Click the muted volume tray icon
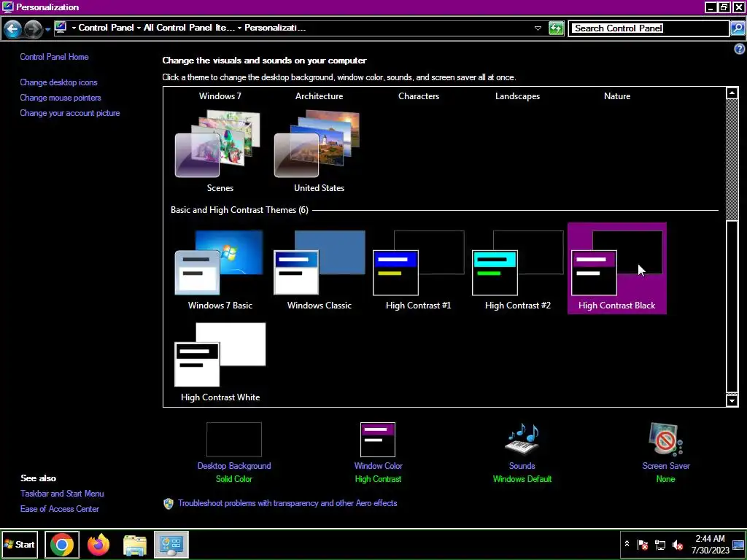Image resolution: width=747 pixels, height=560 pixels. coord(678,545)
